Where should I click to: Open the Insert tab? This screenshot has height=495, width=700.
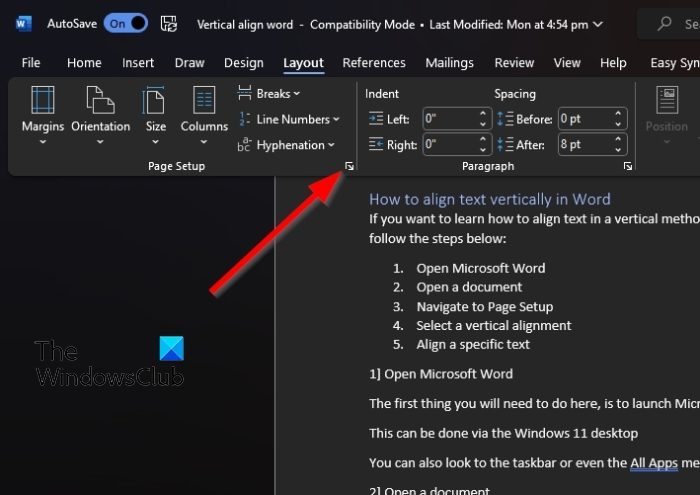point(138,63)
